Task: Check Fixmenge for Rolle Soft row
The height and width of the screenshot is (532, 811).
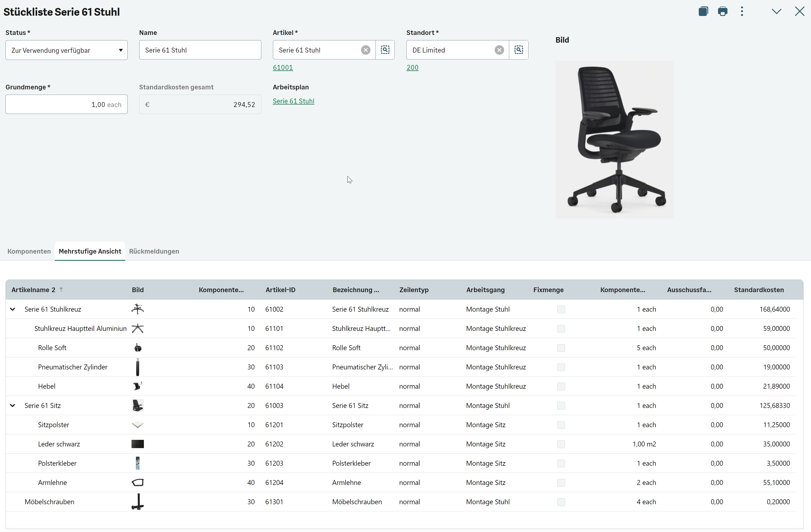Action: [561, 348]
